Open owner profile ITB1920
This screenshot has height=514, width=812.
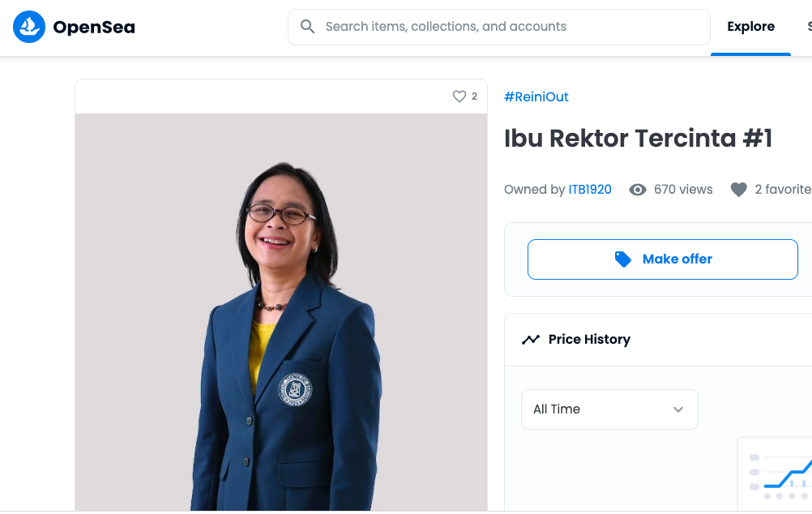pyautogui.click(x=590, y=190)
